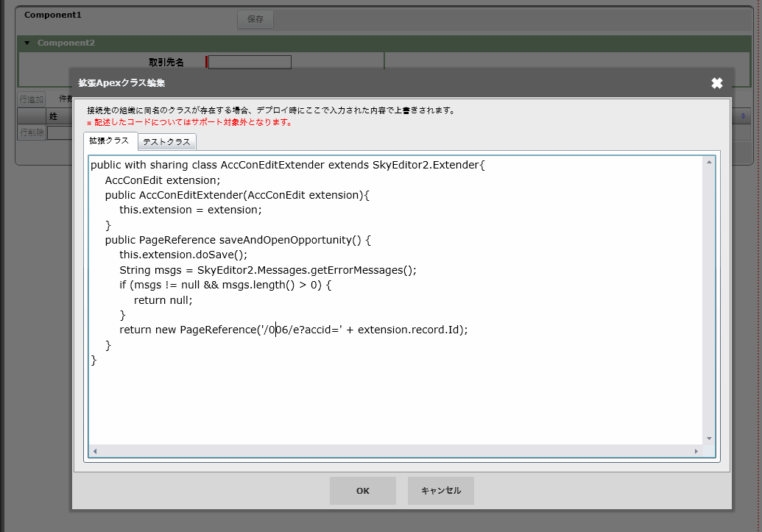The image size is (762, 532).
Task: Switch to the テストクラス tab
Action: pos(166,141)
